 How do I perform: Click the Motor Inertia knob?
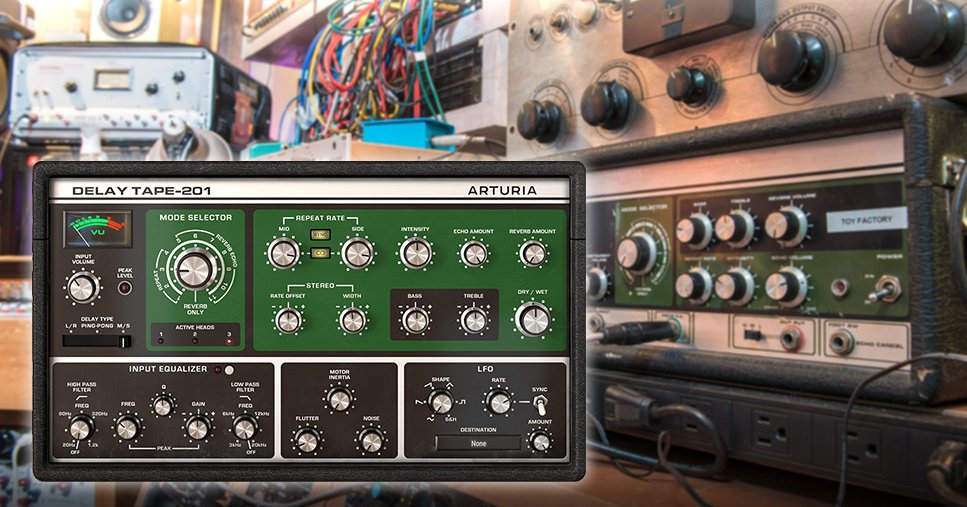click(x=339, y=400)
